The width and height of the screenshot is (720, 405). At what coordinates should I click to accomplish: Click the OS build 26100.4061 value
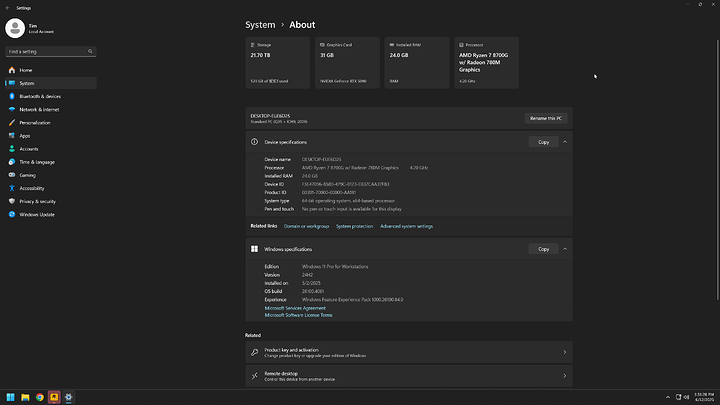coord(313,292)
